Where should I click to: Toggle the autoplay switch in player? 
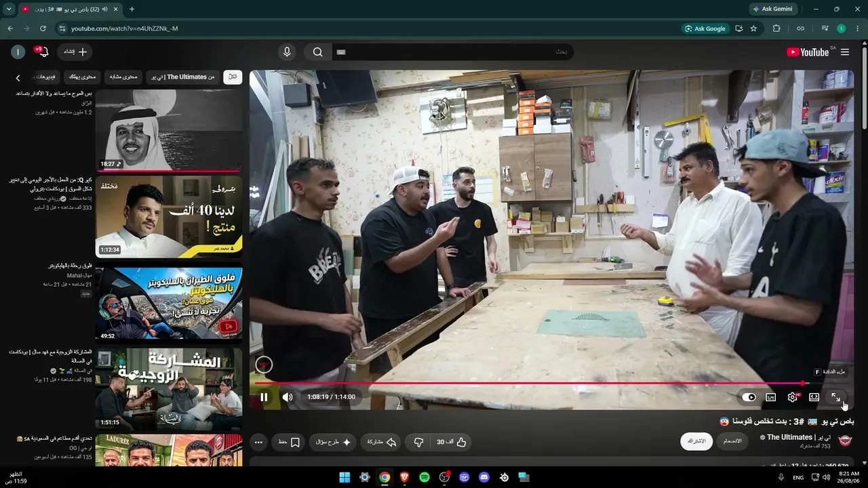(x=749, y=397)
